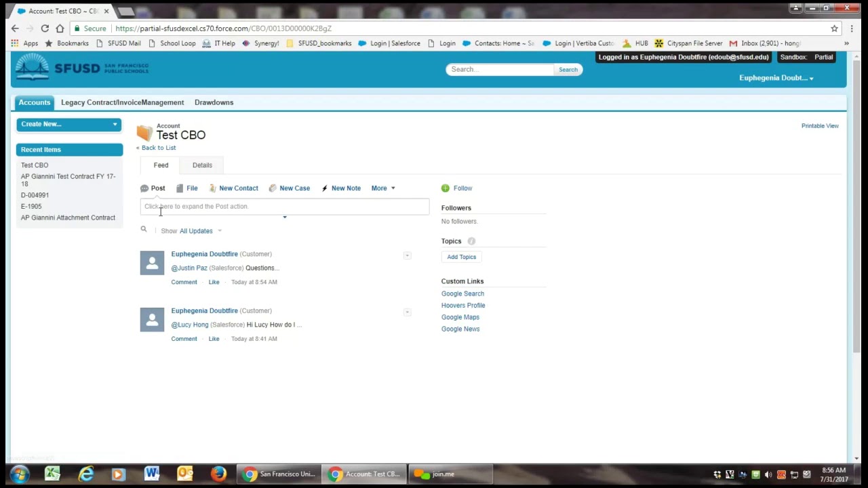Click Topics info icon
This screenshot has height=488, width=868.
(x=471, y=241)
